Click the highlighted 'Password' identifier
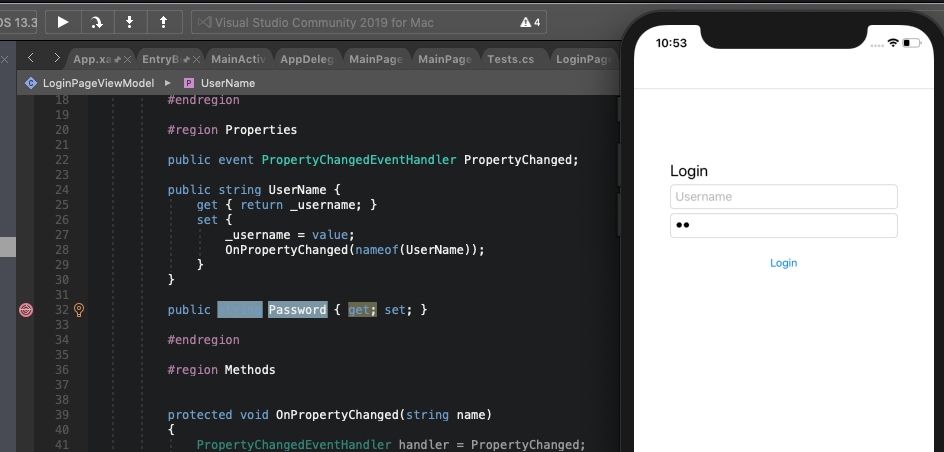This screenshot has width=944, height=452. point(297,309)
